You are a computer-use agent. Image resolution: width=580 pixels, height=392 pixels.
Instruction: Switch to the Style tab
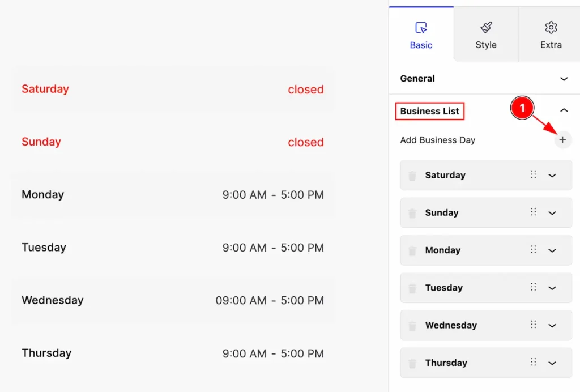486,35
